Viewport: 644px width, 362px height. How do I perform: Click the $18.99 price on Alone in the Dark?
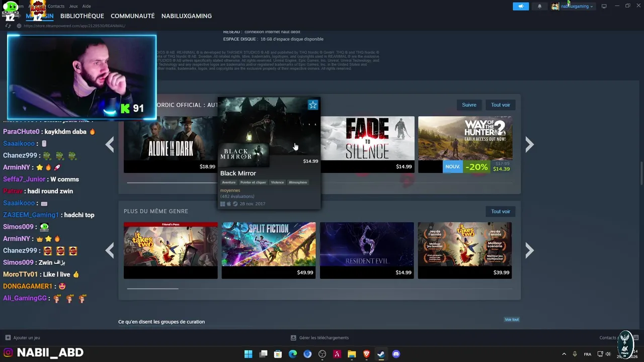pyautogui.click(x=207, y=166)
